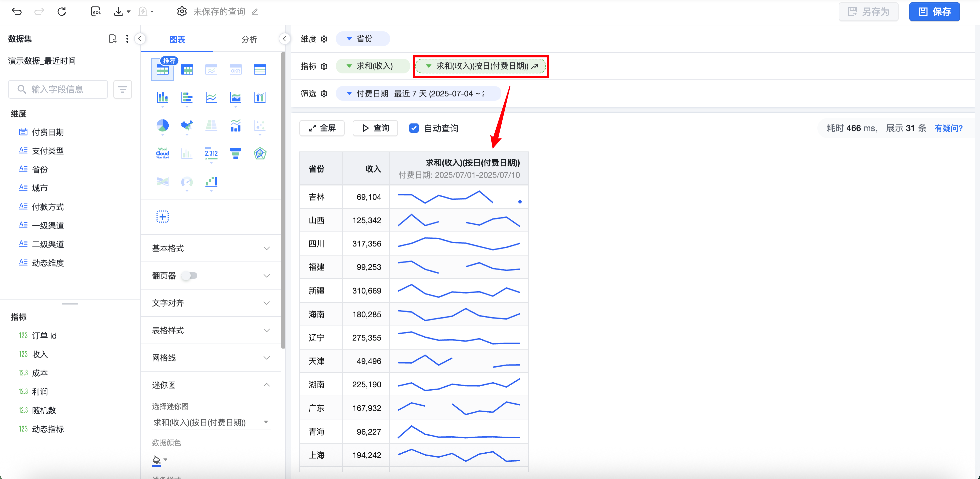The width and height of the screenshot is (980, 479).
Task: Switch to the 图表 tab
Action: click(177, 39)
